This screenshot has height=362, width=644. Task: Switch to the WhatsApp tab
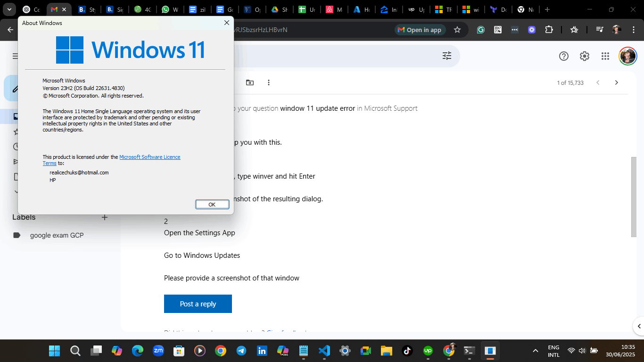click(x=170, y=9)
